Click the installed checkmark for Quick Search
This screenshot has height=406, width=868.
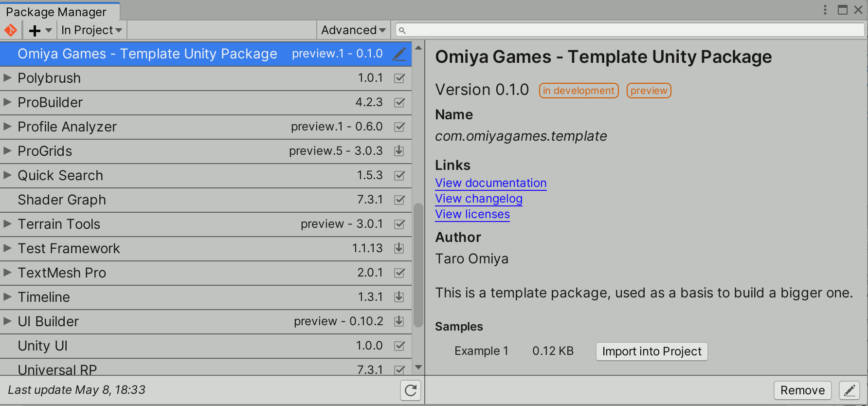[x=399, y=175]
